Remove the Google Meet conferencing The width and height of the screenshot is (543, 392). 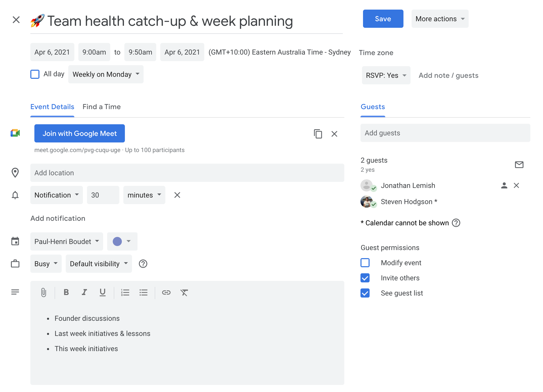(x=334, y=134)
